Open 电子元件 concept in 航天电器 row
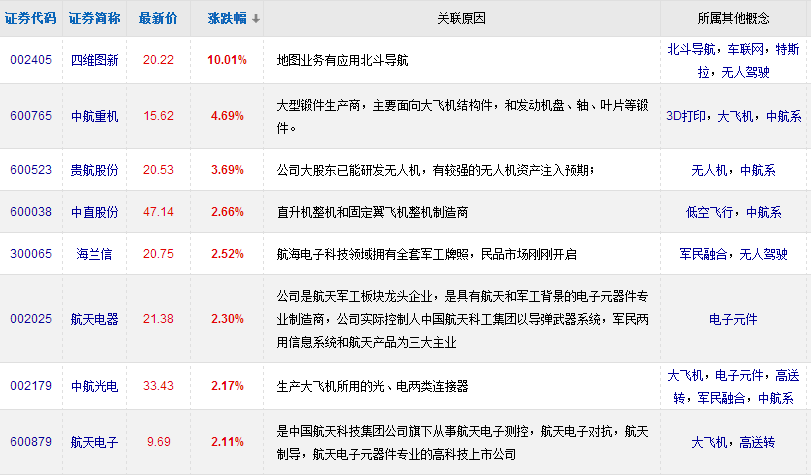This screenshot has height=475, width=811. 733,319
